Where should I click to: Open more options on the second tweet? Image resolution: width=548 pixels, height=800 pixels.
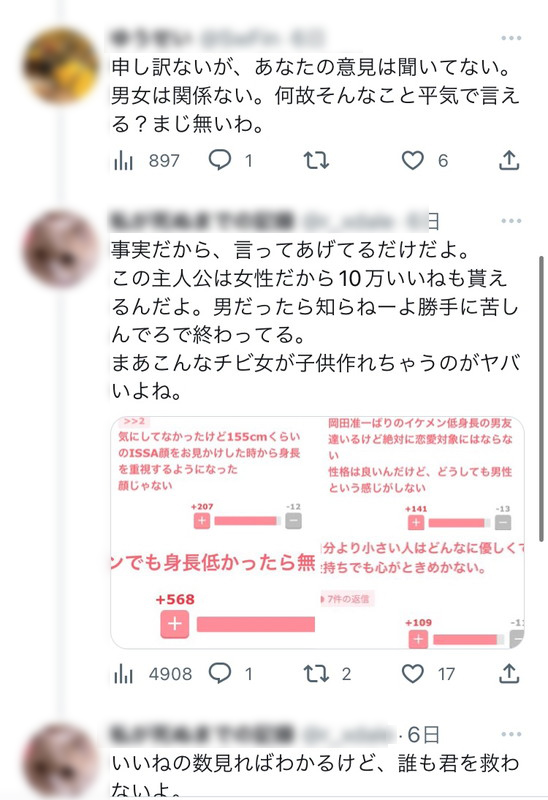coord(511,221)
